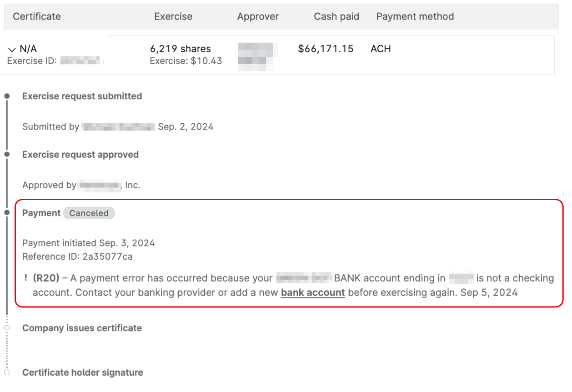Click the ACH payment method cell
572x392 pixels.
(x=381, y=49)
